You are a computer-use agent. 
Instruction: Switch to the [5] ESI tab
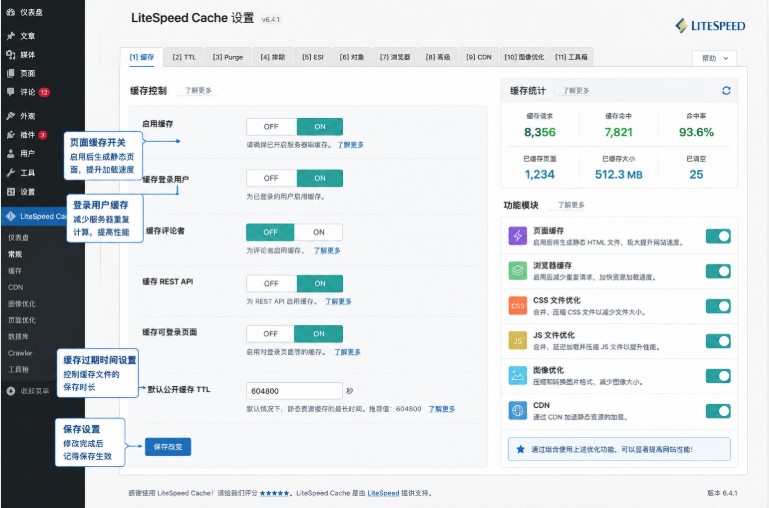[313, 57]
